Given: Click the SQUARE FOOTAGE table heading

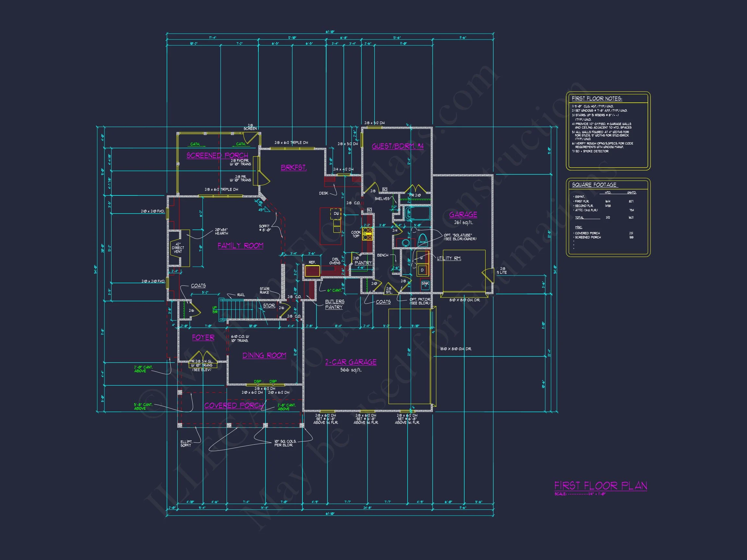Looking at the screenshot, I should tap(594, 185).
